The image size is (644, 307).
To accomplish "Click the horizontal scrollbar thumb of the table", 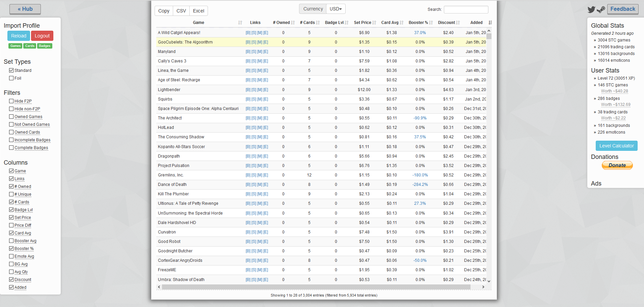I will pos(316,287).
